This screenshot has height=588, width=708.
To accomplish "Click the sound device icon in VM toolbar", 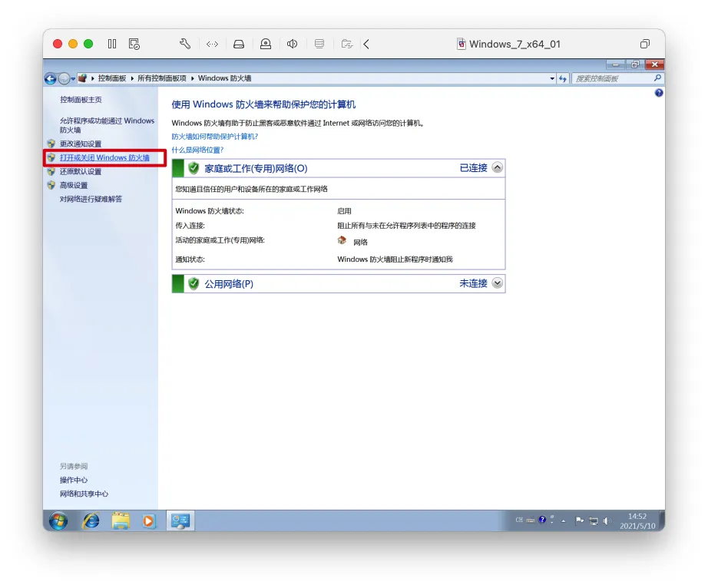I will [292, 44].
